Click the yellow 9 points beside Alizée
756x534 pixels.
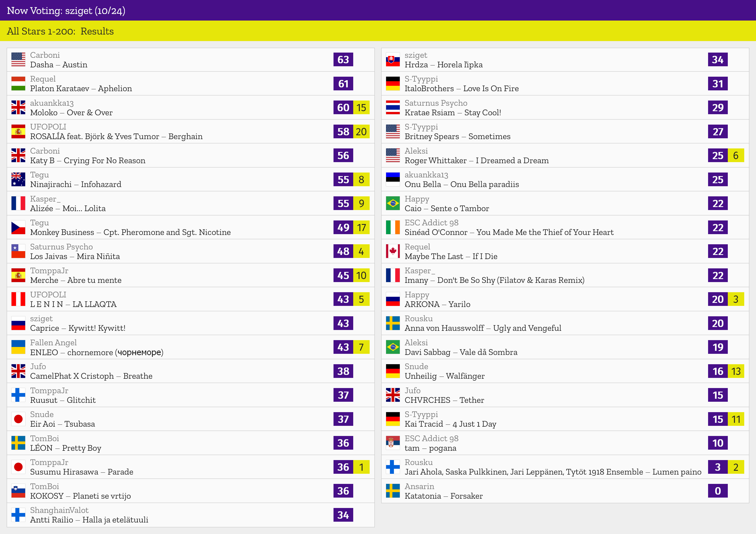[361, 203]
